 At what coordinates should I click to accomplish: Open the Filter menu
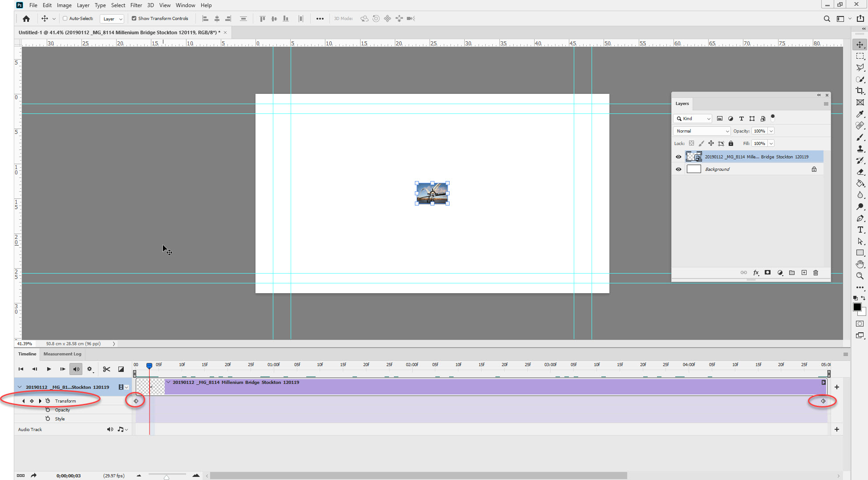pyautogui.click(x=136, y=5)
